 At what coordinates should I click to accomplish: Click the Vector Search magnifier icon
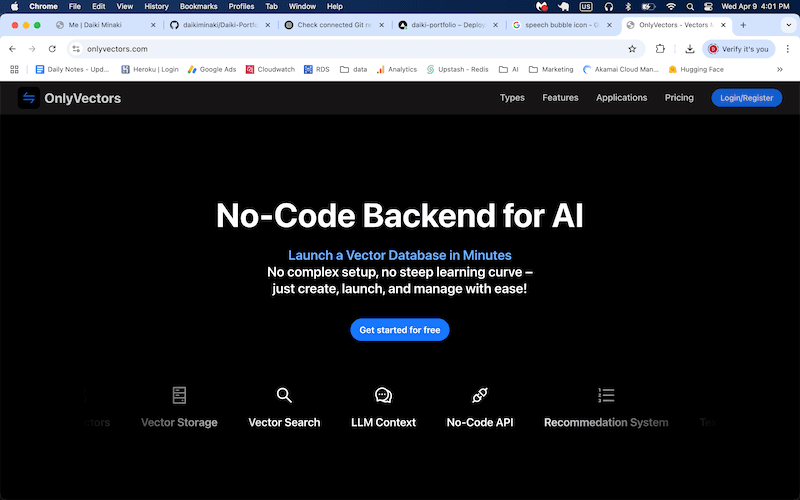point(284,395)
